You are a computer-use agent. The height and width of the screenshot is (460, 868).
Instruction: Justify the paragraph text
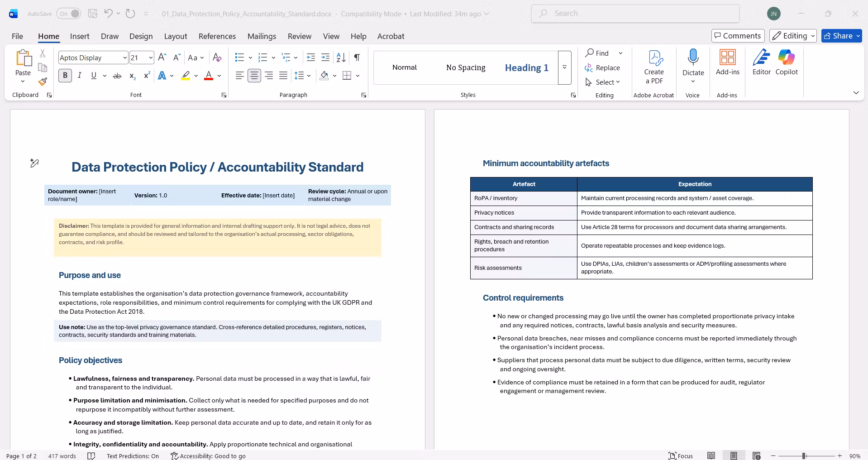pyautogui.click(x=283, y=76)
